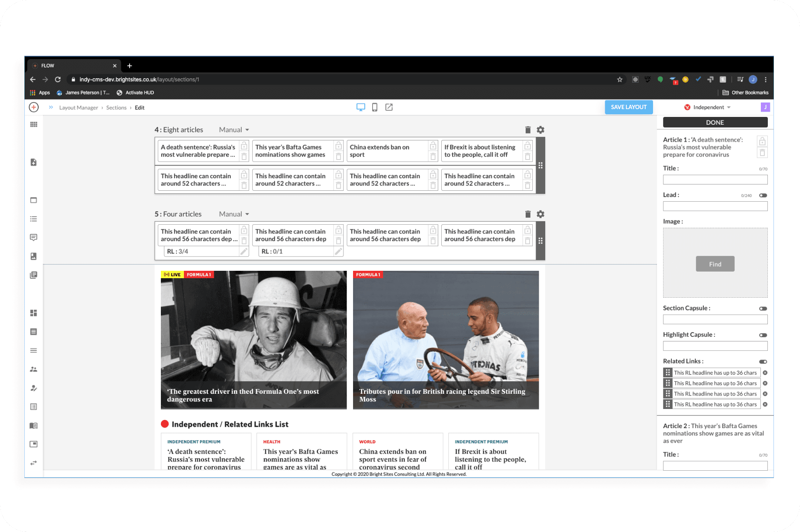This screenshot has height=532, width=800.
Task: Click the purple J user avatar
Action: tap(765, 107)
